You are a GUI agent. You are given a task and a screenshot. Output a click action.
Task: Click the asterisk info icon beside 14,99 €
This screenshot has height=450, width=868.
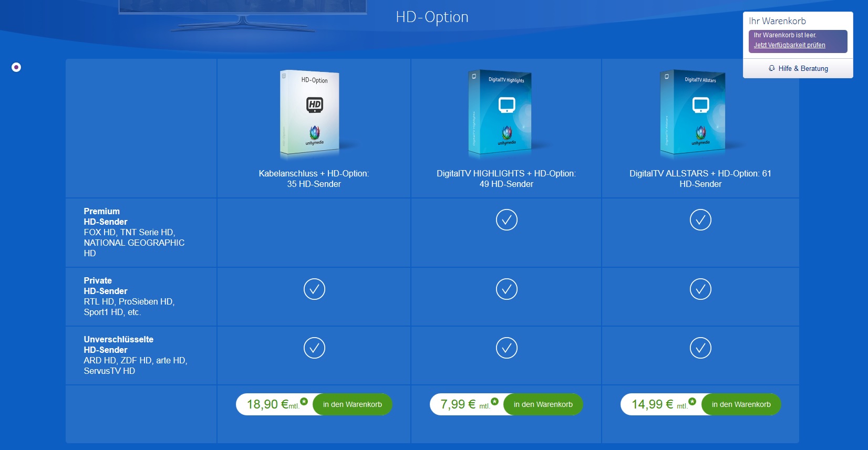[x=692, y=402]
